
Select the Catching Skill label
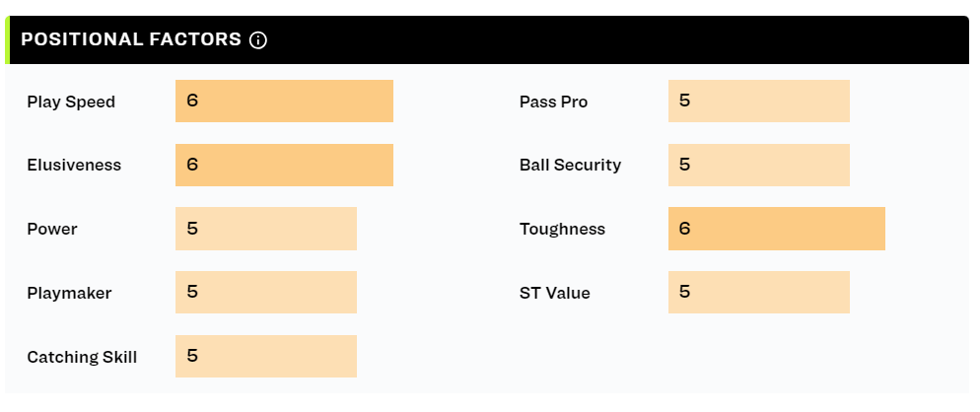[x=82, y=358]
